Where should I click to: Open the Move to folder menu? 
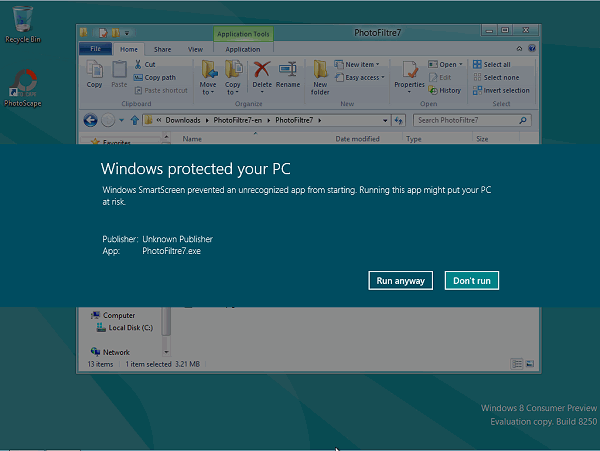(x=208, y=78)
